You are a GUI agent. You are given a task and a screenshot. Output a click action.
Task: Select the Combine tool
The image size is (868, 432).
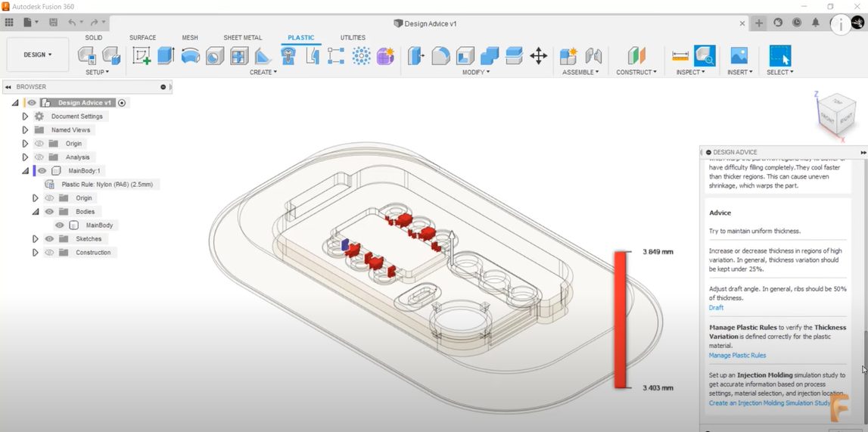(490, 55)
